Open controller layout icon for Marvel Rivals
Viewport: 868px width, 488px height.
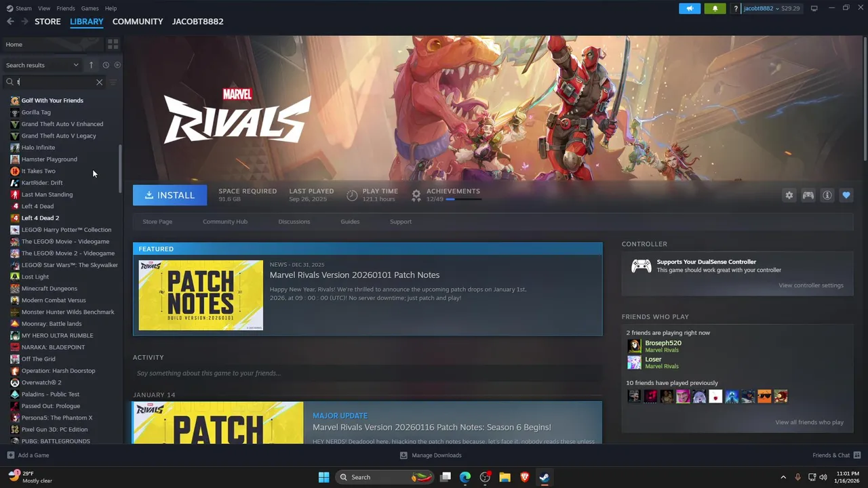coord(808,195)
